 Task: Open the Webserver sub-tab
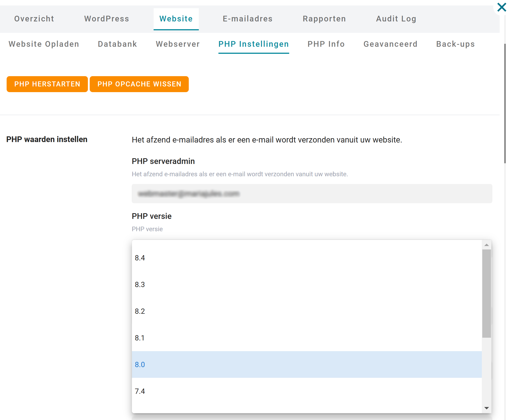tap(178, 44)
